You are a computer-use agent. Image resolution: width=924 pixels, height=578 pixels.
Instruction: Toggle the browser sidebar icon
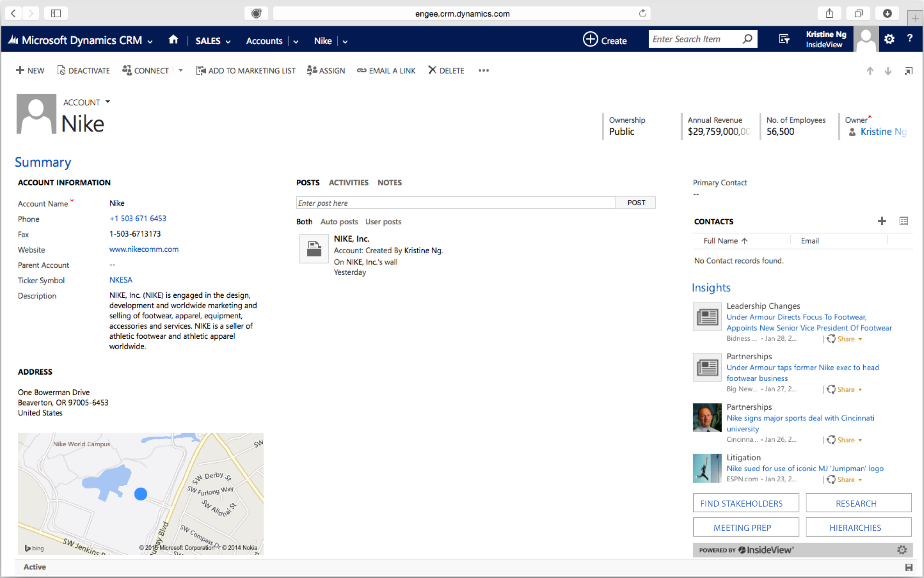coord(56,13)
